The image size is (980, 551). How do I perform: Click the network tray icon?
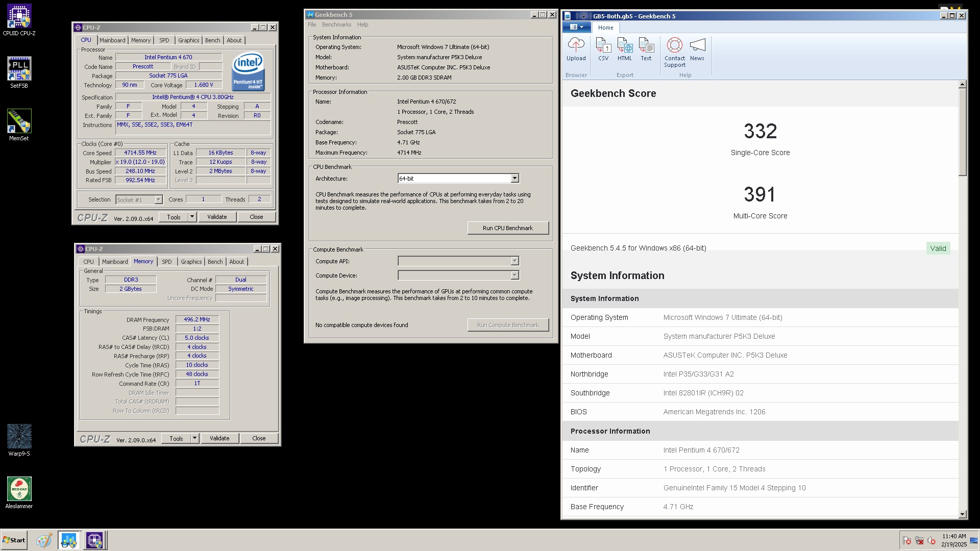(x=919, y=541)
